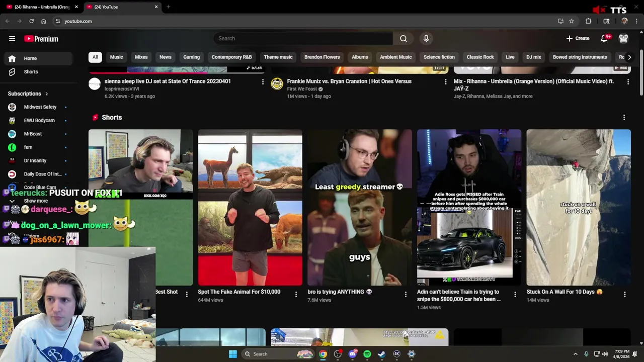
Task: Open Windows Start menu
Action: [x=232, y=354]
